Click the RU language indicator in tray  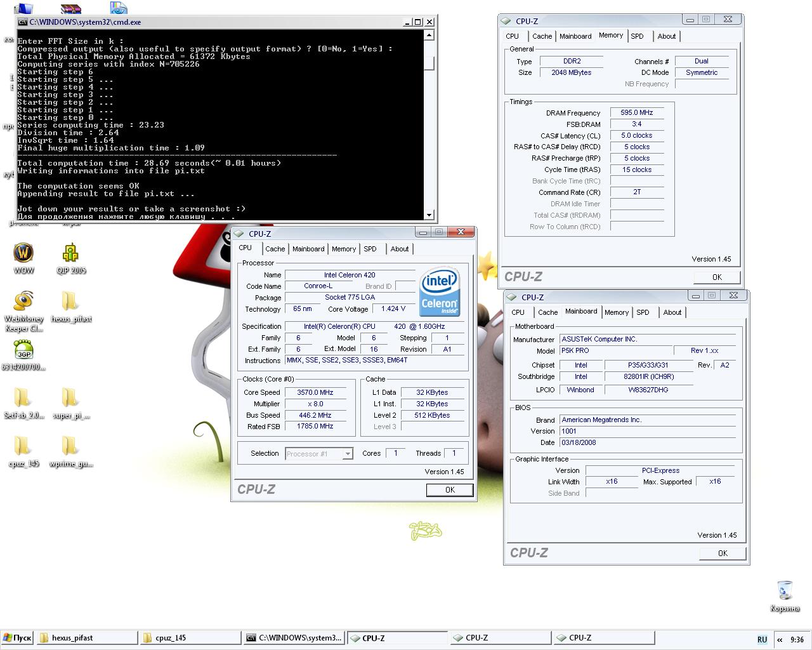click(762, 639)
